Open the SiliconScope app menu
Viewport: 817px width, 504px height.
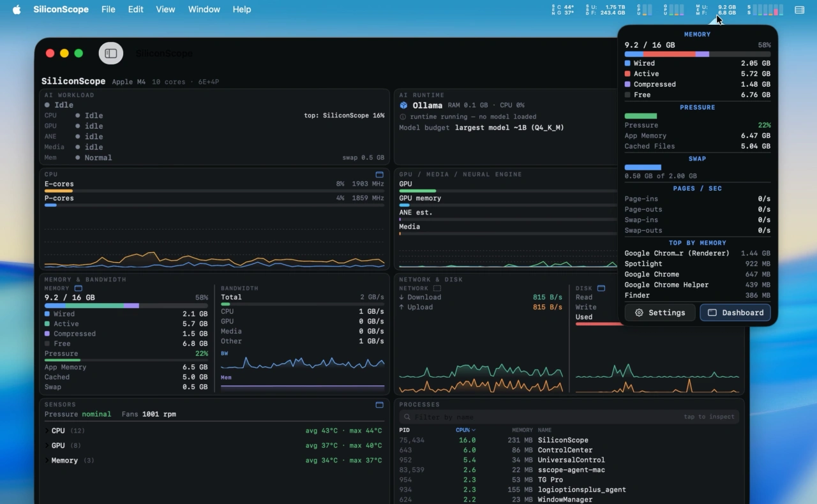tap(61, 10)
